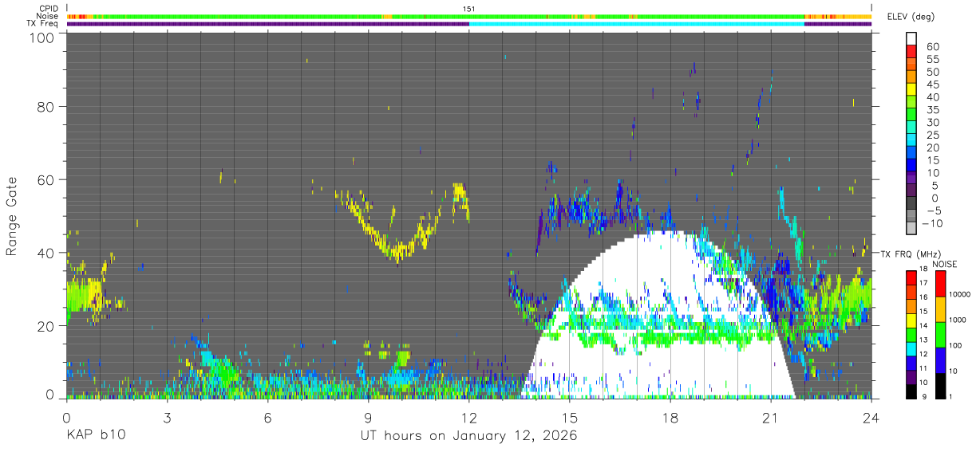Image resolution: width=980 pixels, height=452 pixels.
Task: Click the cyan segment of the TX Freq bar
Action: pyautogui.click(x=637, y=24)
